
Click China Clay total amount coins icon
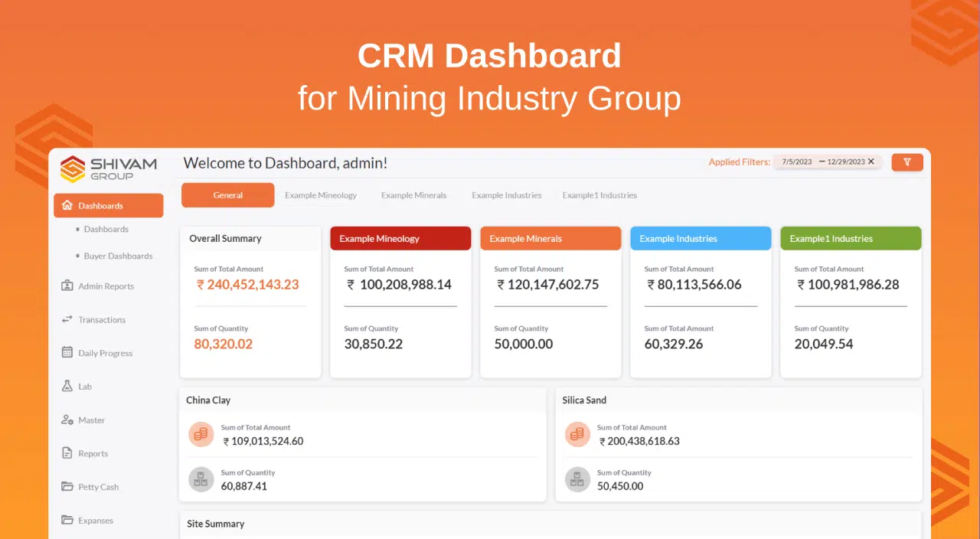click(201, 434)
